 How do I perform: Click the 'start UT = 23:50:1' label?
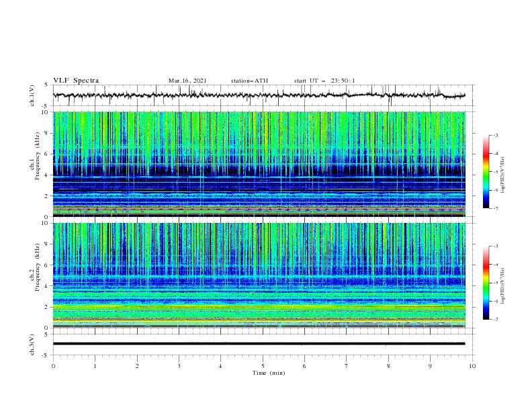click(x=324, y=81)
